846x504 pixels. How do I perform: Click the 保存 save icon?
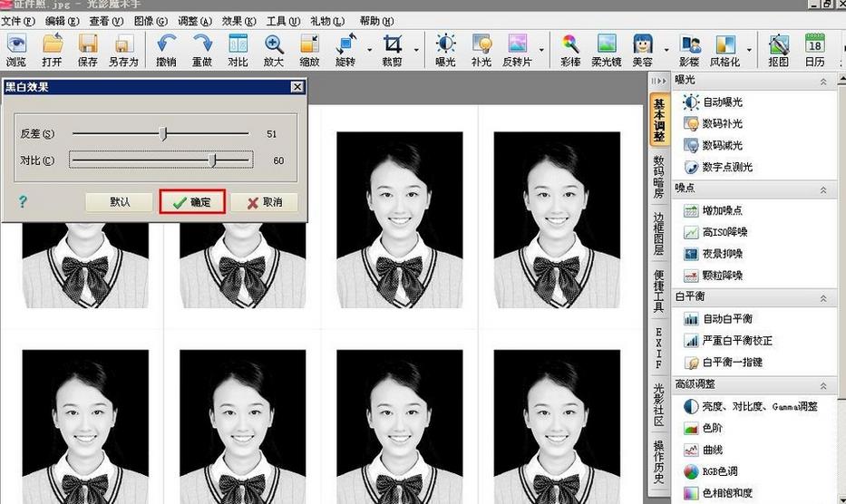(x=88, y=49)
